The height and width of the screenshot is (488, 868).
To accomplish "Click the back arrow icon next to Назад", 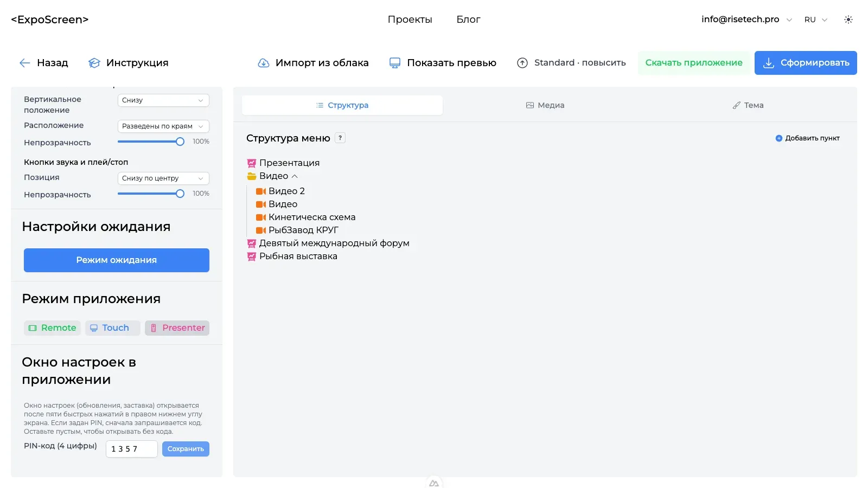I will click(x=24, y=63).
